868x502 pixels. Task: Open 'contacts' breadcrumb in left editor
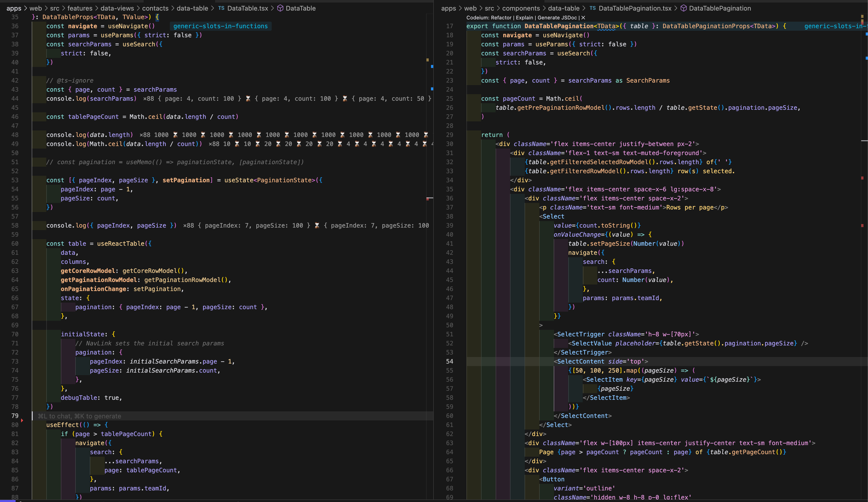coord(155,8)
